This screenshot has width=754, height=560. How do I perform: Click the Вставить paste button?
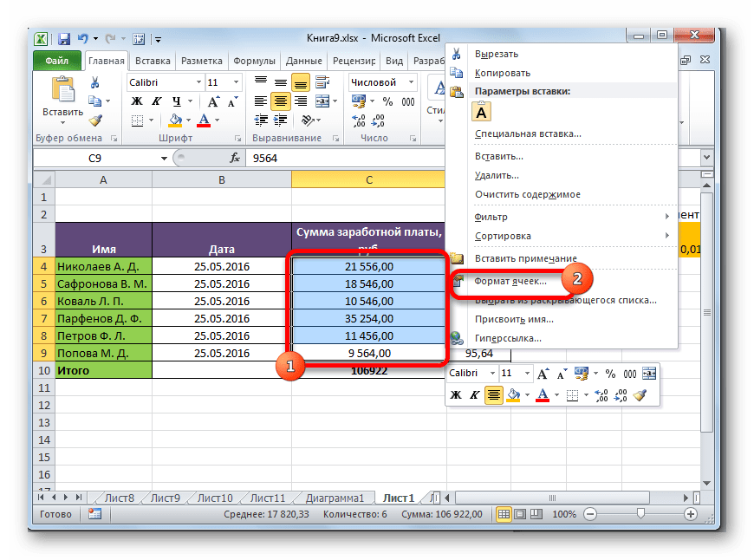click(62, 101)
